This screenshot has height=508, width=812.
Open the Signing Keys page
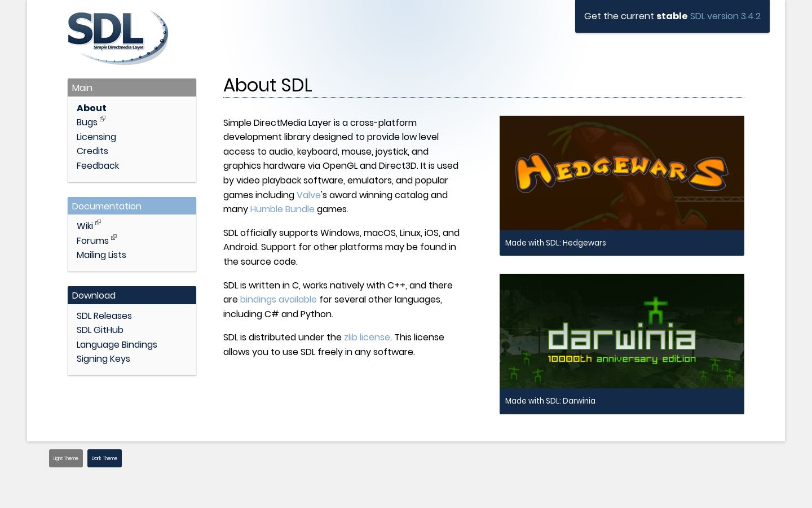(x=103, y=359)
